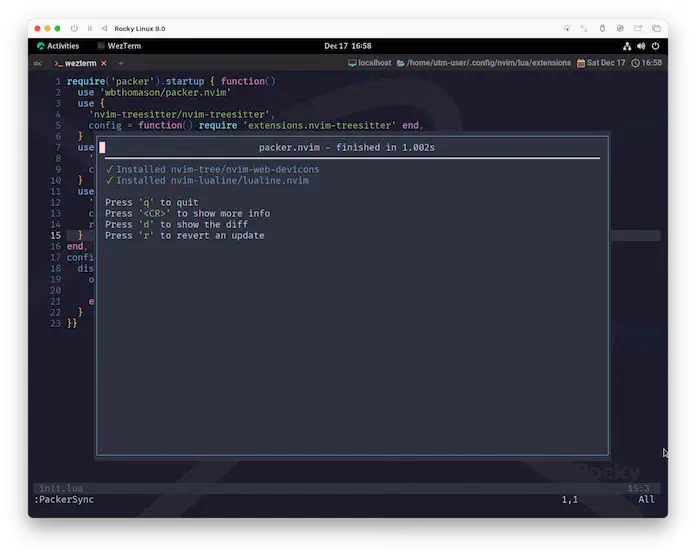Open the WezTerm app menu in top bar

click(119, 46)
